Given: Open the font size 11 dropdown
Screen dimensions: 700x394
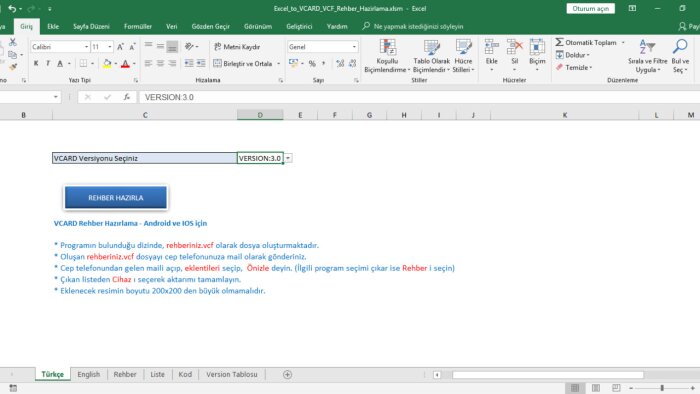Looking at the screenshot, I should pos(110,47).
